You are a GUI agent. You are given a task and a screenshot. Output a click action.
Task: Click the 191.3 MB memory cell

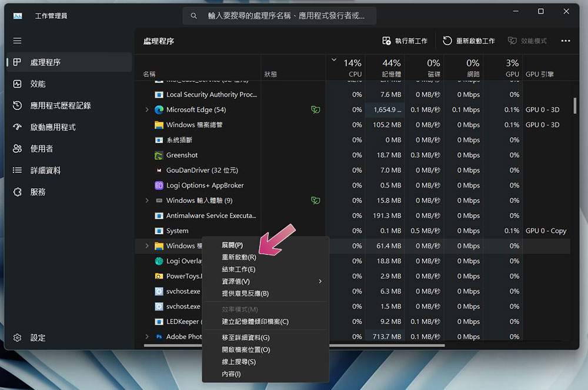coord(385,216)
